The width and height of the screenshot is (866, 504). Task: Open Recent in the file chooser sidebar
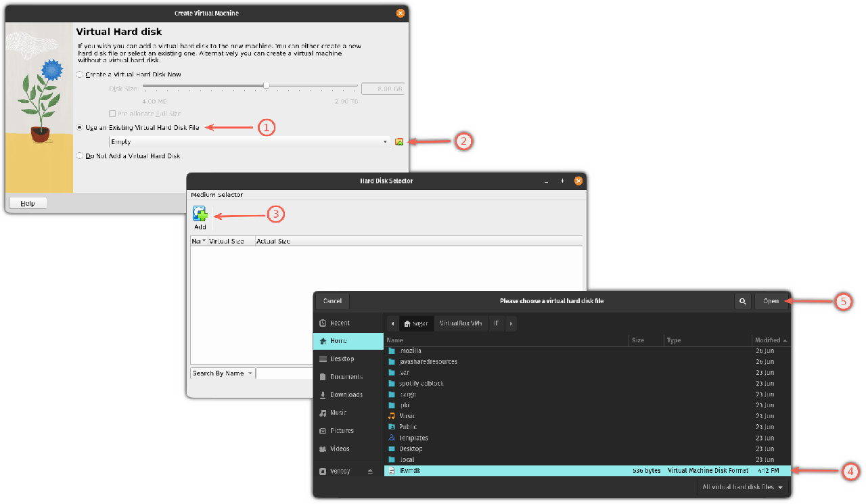click(340, 323)
